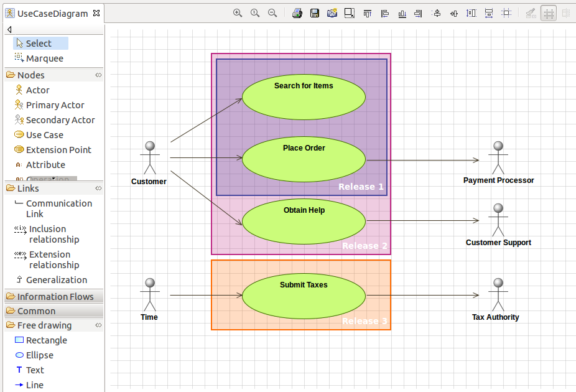576x392 pixels.
Task: Select the Submit Taxes use case
Action: [x=304, y=296]
